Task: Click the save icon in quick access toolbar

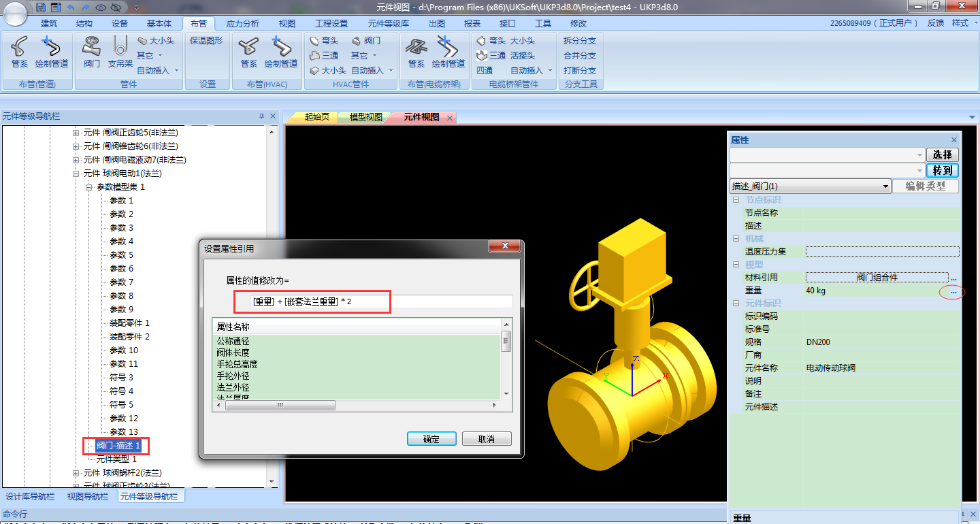Action: tap(41, 7)
